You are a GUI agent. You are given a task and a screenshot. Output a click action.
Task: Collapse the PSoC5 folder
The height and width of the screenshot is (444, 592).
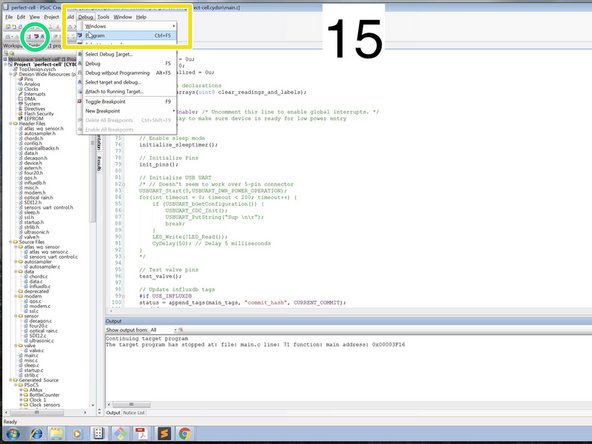(16, 385)
